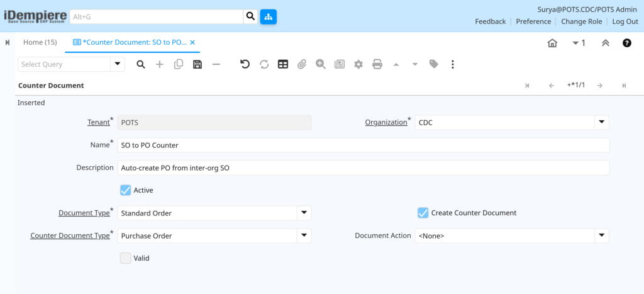This screenshot has width=644, height=294.
Task: Click the Inserted status message
Action: tap(31, 103)
